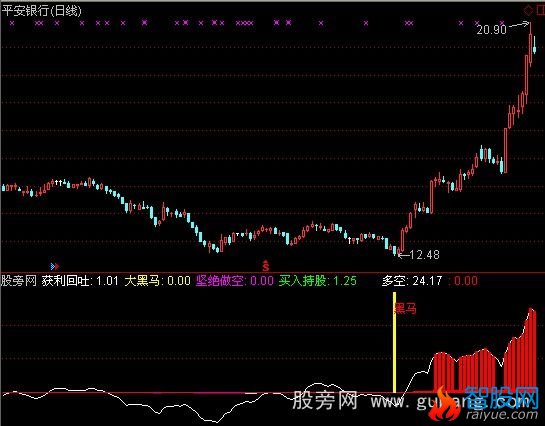The image size is (545, 426).
Task: Select the 获利回吐: 1.01 indicator value
Action: point(80,281)
